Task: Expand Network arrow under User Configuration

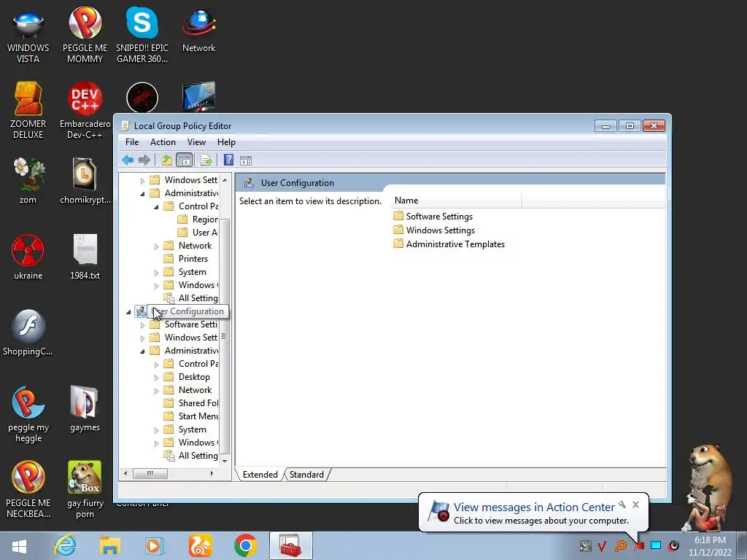Action: 156,391
